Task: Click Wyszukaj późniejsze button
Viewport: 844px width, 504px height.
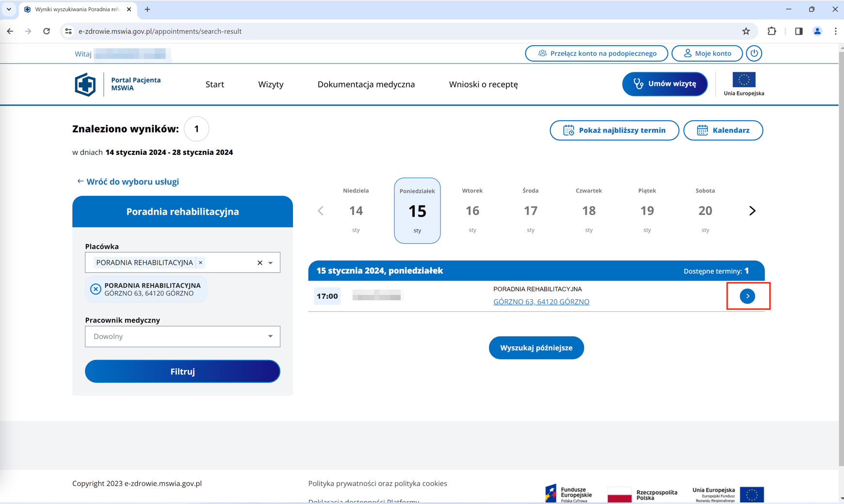Action: [x=536, y=348]
